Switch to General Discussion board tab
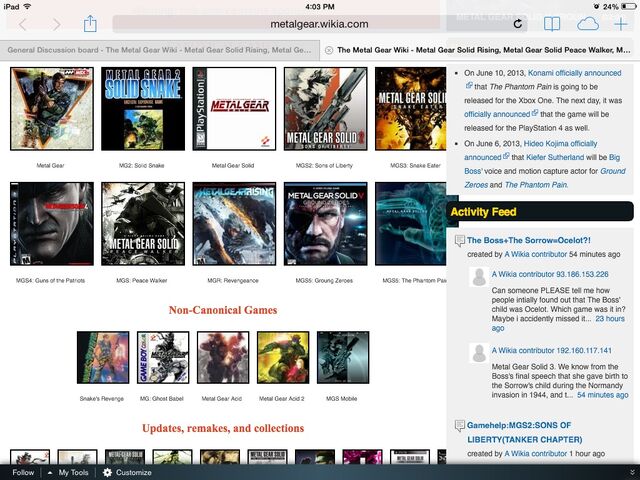640x480 pixels. [160, 50]
